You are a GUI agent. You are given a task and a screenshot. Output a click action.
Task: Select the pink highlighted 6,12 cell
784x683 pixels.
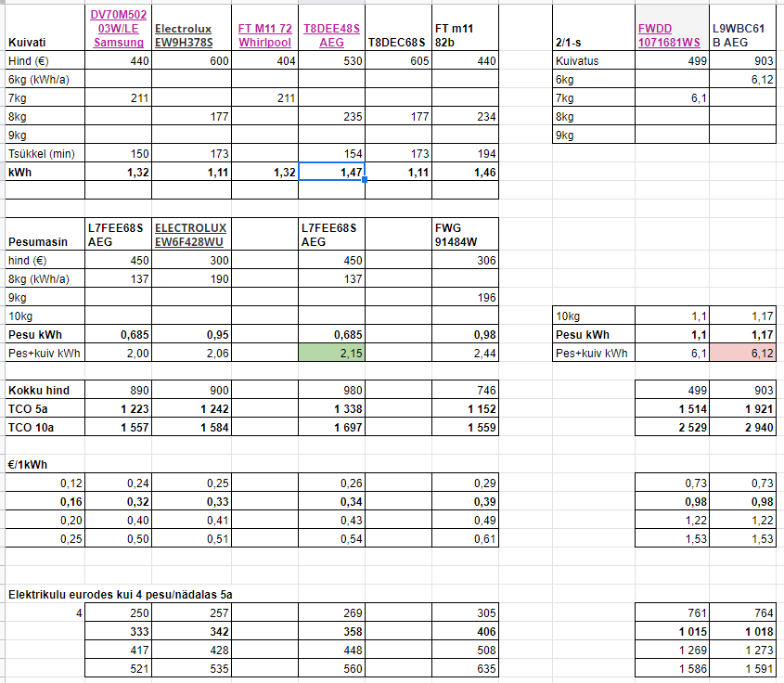tap(742, 353)
